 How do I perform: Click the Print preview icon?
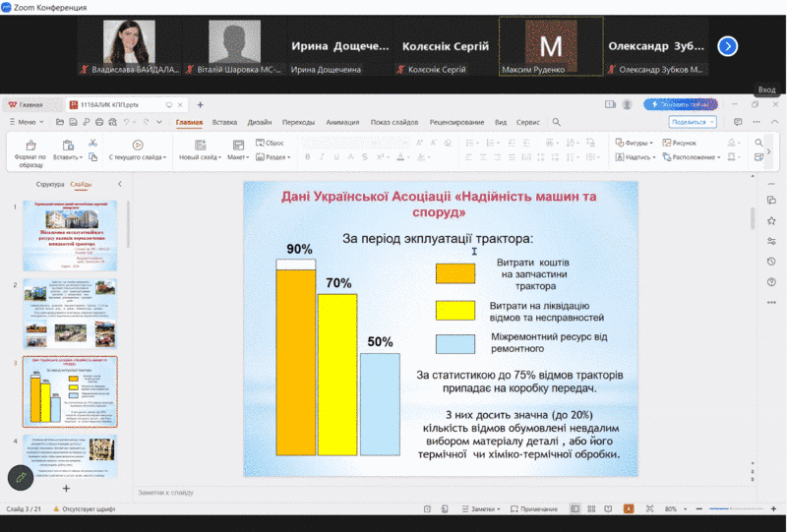113,122
